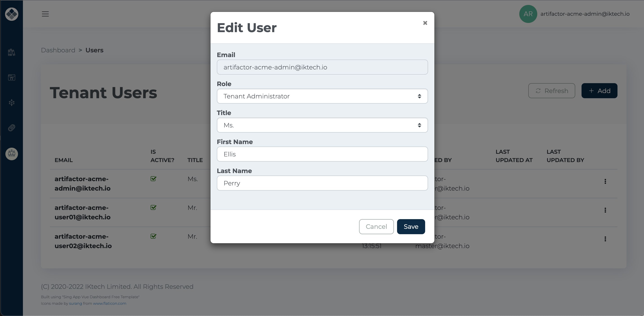The image size is (644, 316).
Task: Select the Users group sidebar icon
Action: pyautogui.click(x=11, y=154)
